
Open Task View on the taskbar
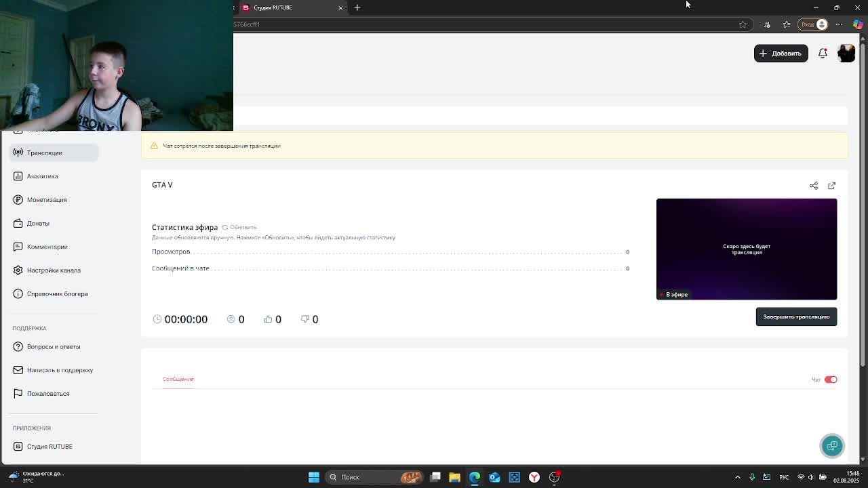pos(435,477)
